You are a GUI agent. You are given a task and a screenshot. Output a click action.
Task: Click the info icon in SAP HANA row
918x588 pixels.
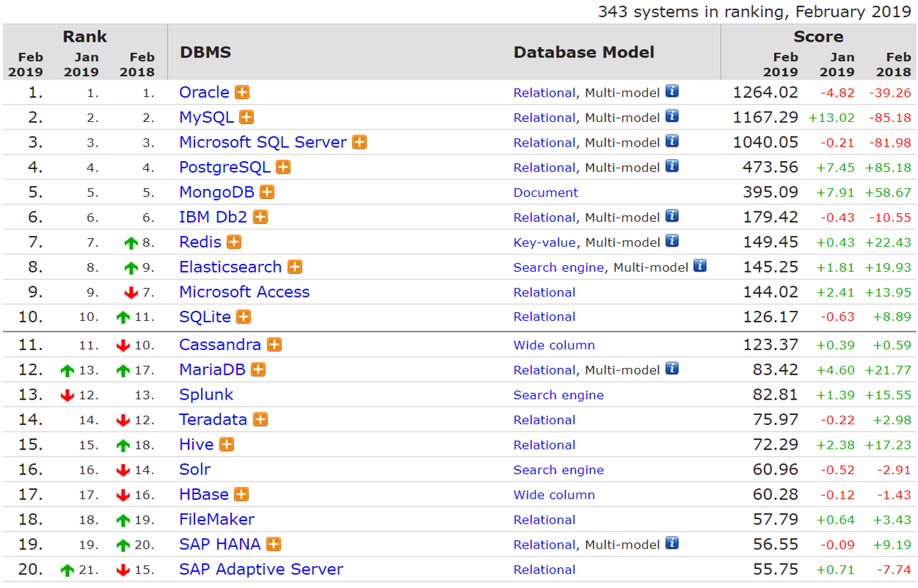pos(672,543)
